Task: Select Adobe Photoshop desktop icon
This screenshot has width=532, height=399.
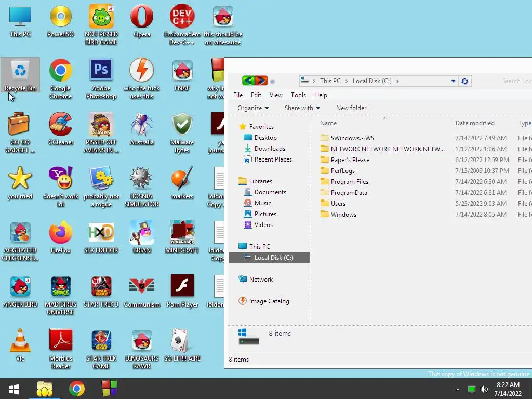Action: tap(101, 79)
